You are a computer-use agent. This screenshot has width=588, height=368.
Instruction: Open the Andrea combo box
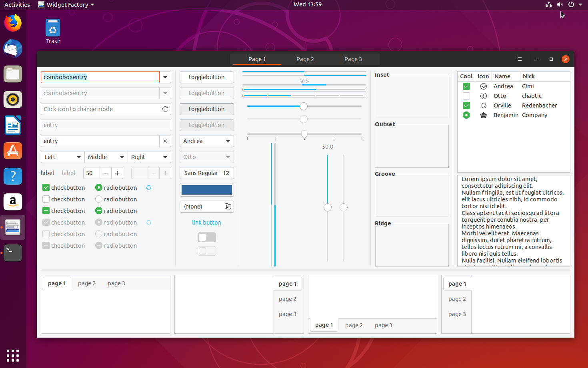pyautogui.click(x=206, y=141)
